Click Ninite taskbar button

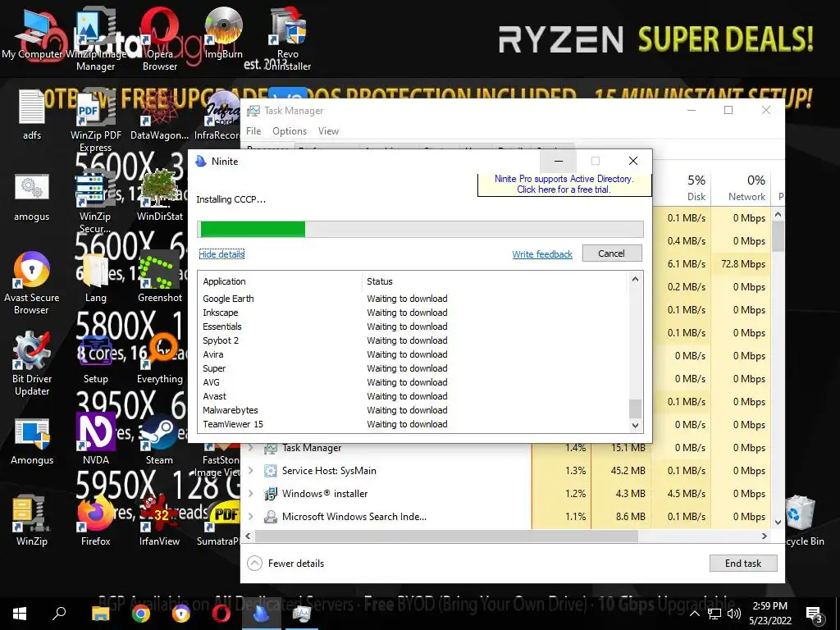pyautogui.click(x=262, y=614)
